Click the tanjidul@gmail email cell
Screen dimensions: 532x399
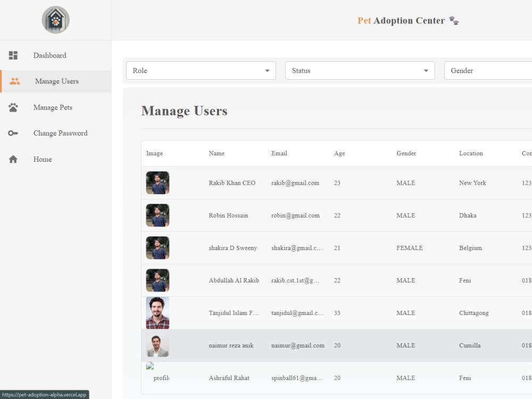tap(297, 313)
